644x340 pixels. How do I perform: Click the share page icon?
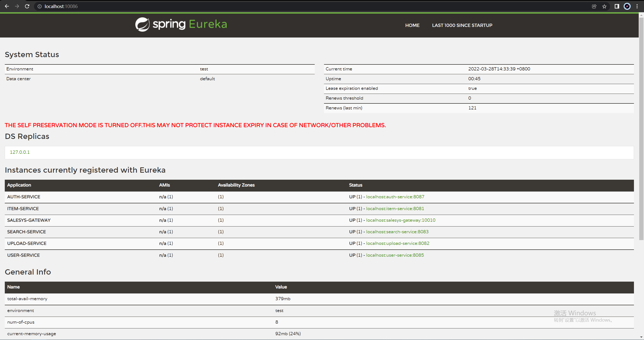[594, 6]
